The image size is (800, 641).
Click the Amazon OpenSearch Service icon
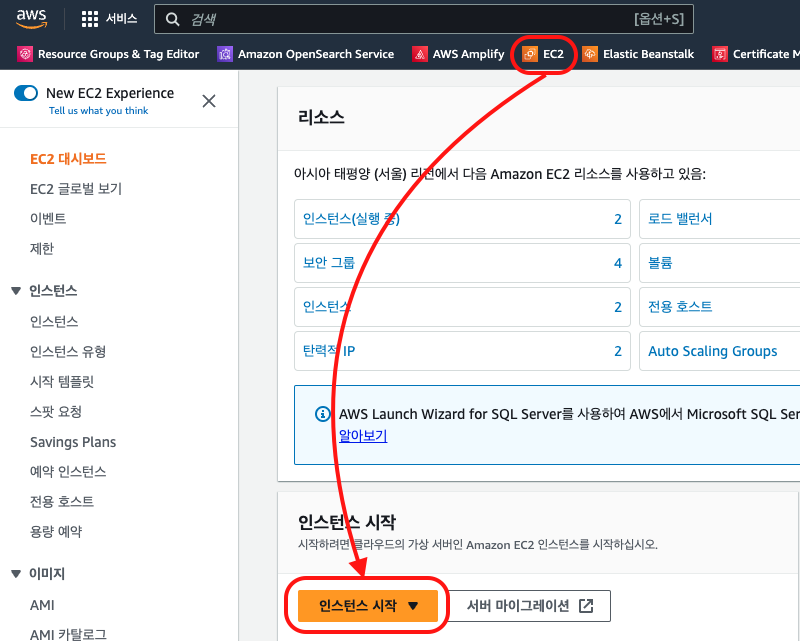tap(224, 54)
